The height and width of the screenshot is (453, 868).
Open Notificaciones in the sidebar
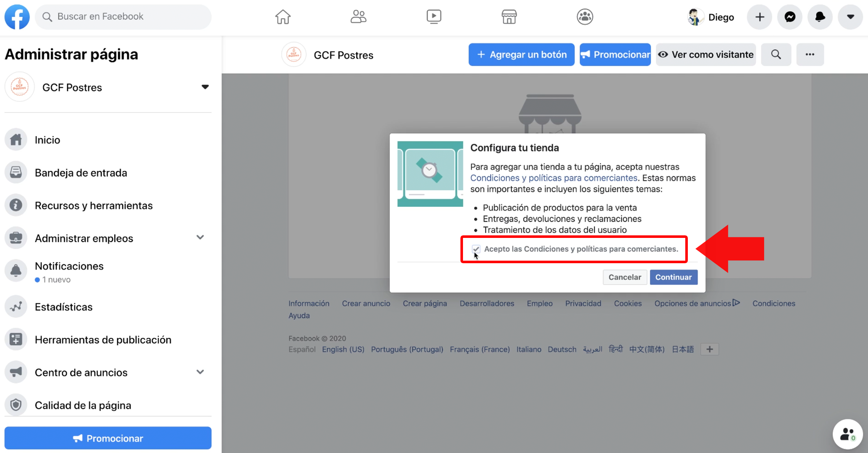[x=108, y=272]
